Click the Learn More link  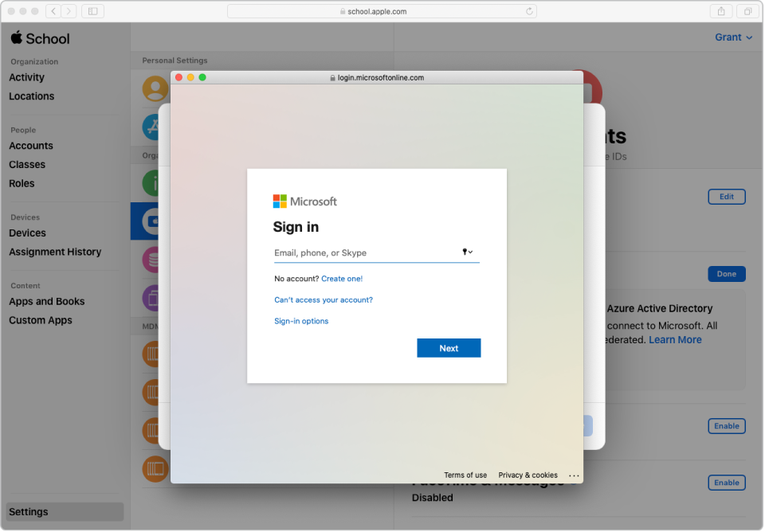(677, 340)
